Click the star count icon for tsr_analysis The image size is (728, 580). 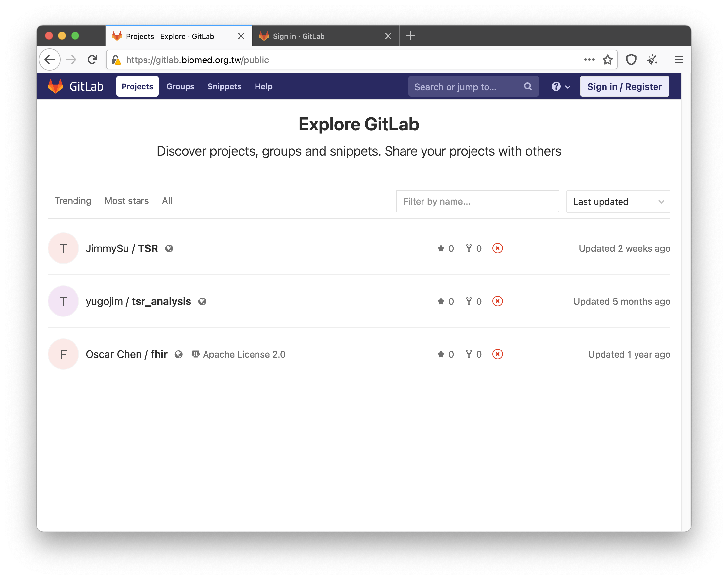click(441, 301)
